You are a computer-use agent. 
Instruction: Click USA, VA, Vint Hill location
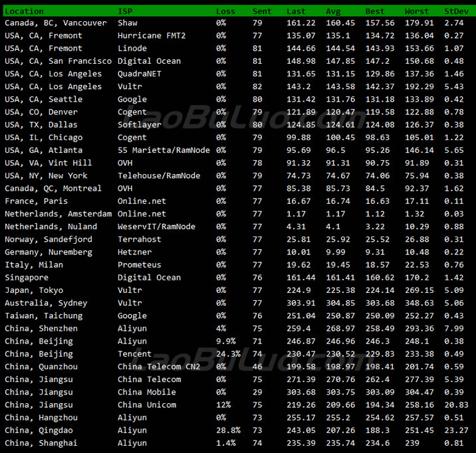click(x=49, y=163)
